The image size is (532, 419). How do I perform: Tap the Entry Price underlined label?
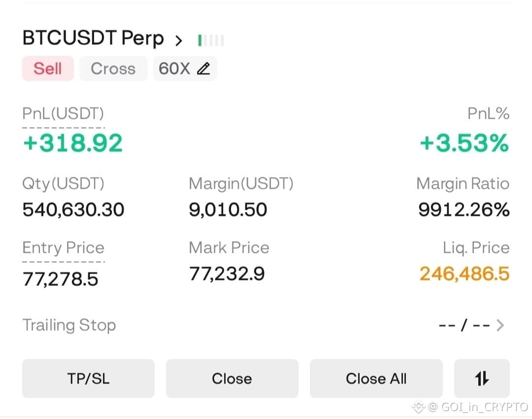[x=63, y=247]
